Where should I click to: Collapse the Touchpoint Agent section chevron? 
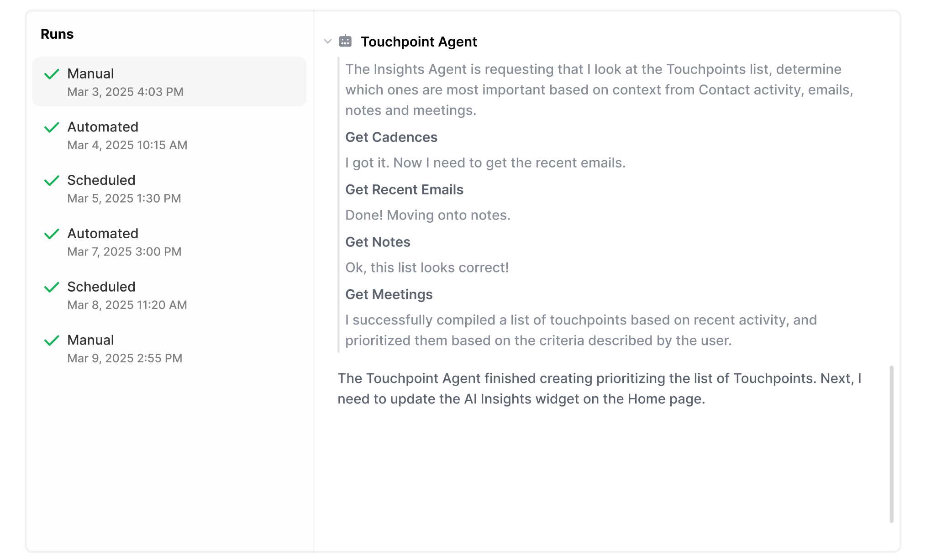[327, 42]
